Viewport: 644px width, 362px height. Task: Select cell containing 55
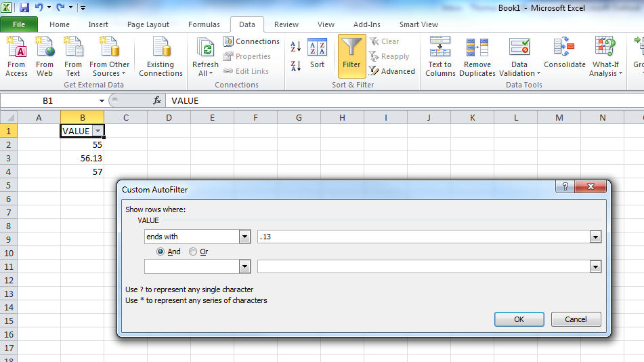click(82, 145)
